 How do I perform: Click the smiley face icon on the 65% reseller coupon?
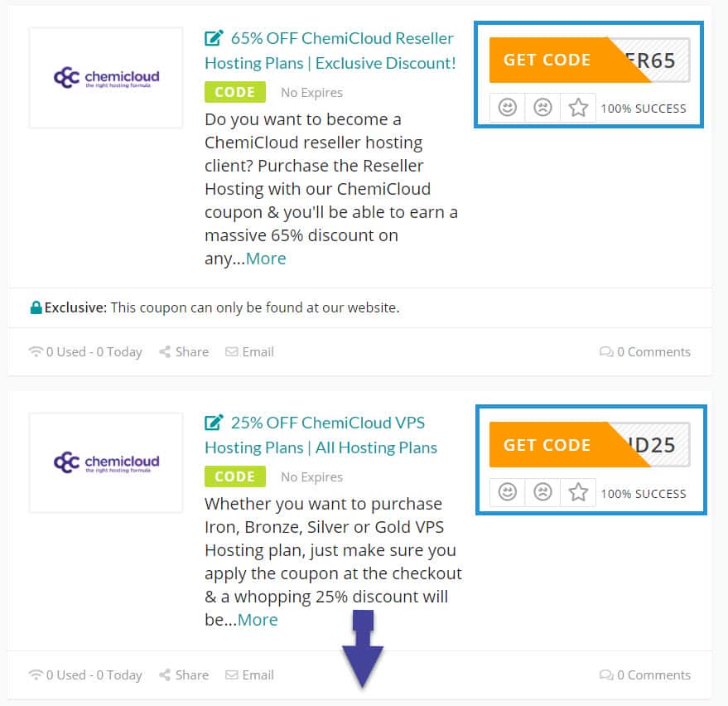[x=508, y=108]
